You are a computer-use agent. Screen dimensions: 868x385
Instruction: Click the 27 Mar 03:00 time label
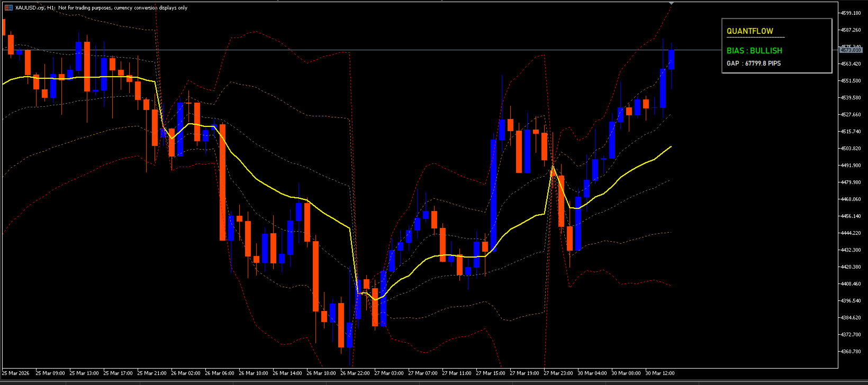[389, 373]
